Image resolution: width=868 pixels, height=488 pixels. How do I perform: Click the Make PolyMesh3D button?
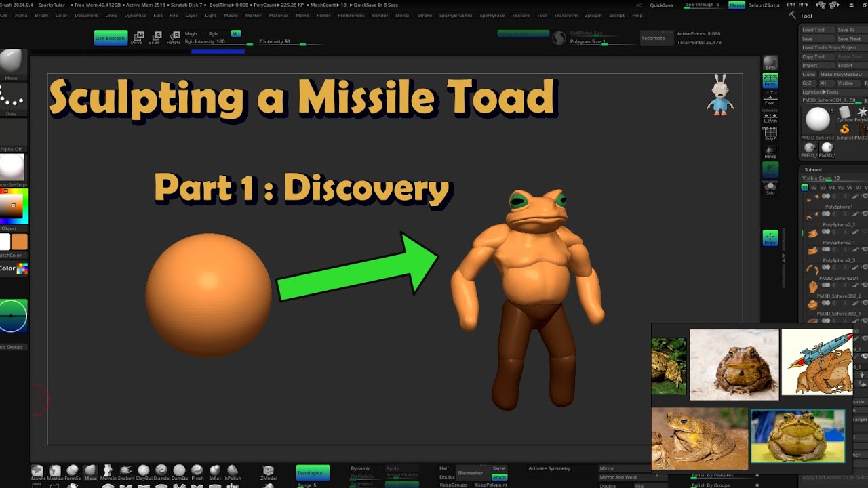(841, 74)
